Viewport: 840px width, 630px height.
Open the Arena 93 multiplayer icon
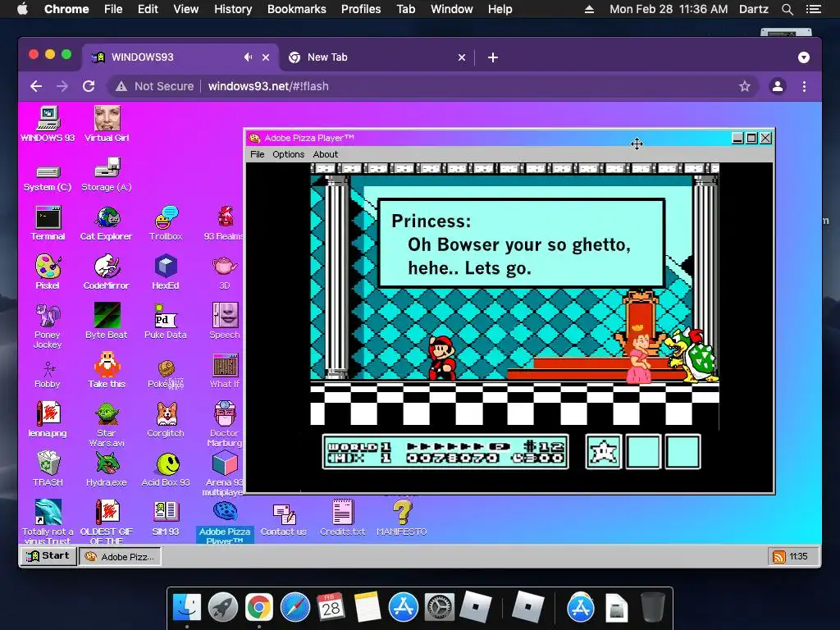(x=225, y=473)
